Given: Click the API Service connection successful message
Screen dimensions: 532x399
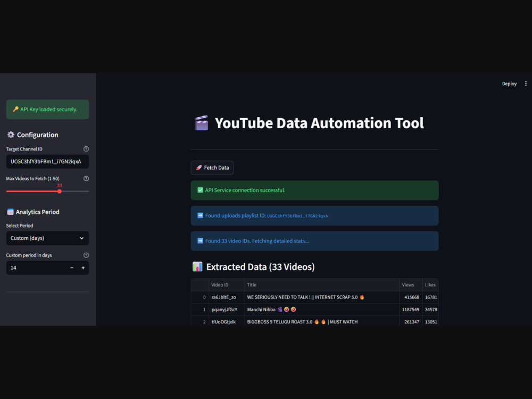Looking at the screenshot, I should (x=314, y=190).
